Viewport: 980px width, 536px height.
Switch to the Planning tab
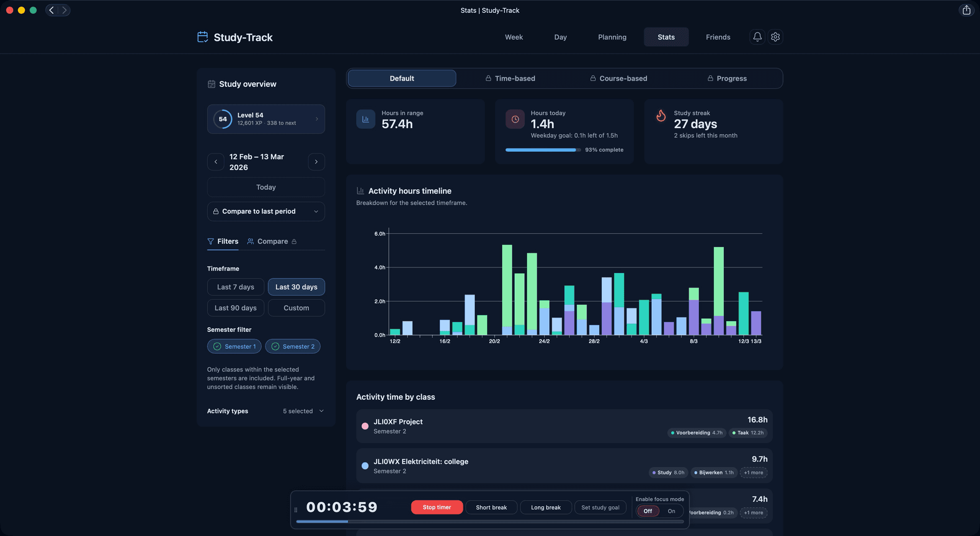[612, 37]
